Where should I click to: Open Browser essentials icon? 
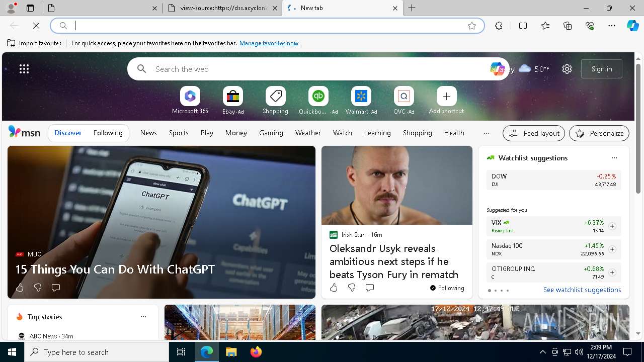click(x=590, y=26)
